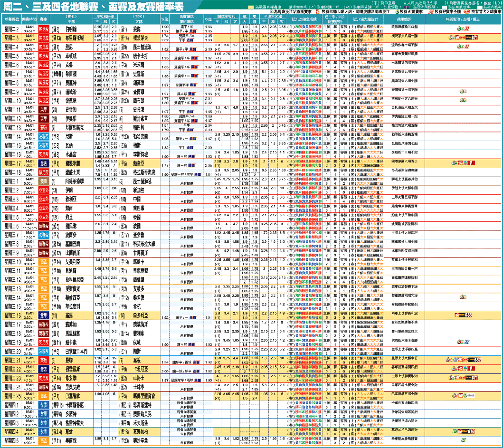Click home team 曼聯 in row 星期三 21
Screen dimensions: 503x448
(69, 361)
